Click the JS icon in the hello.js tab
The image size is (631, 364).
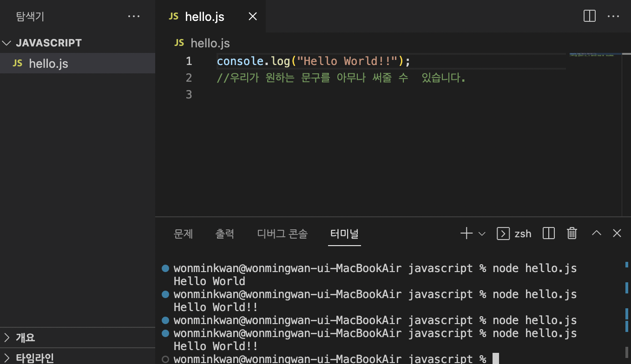(173, 16)
